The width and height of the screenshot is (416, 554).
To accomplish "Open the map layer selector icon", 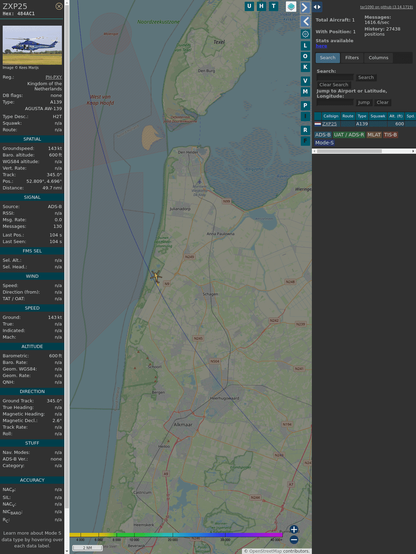I will pos(291,6).
